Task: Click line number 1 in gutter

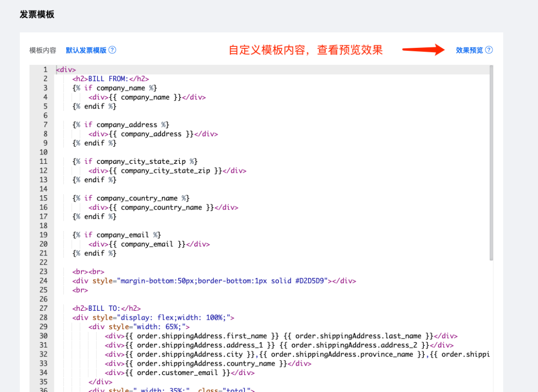Action: (x=45, y=70)
